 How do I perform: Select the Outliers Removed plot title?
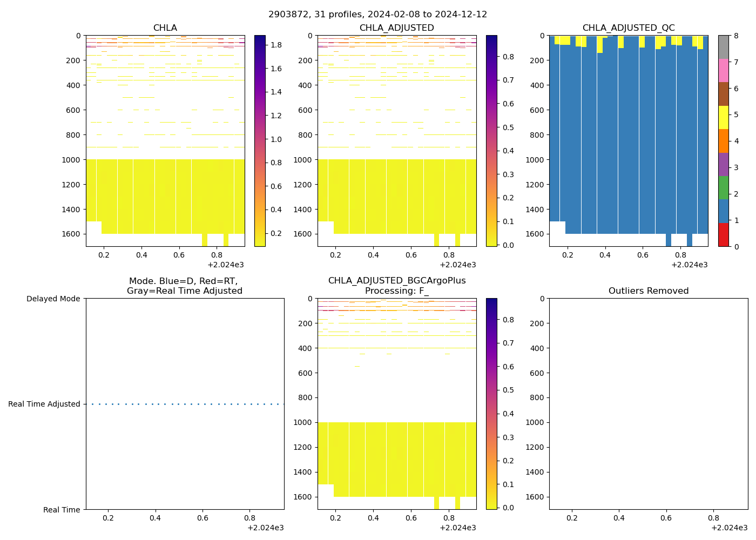648,291
